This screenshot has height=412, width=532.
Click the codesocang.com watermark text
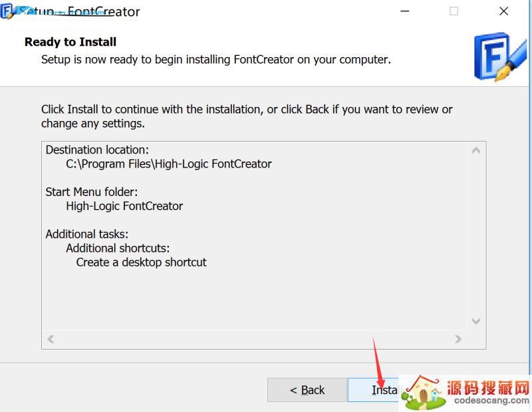(x=489, y=401)
